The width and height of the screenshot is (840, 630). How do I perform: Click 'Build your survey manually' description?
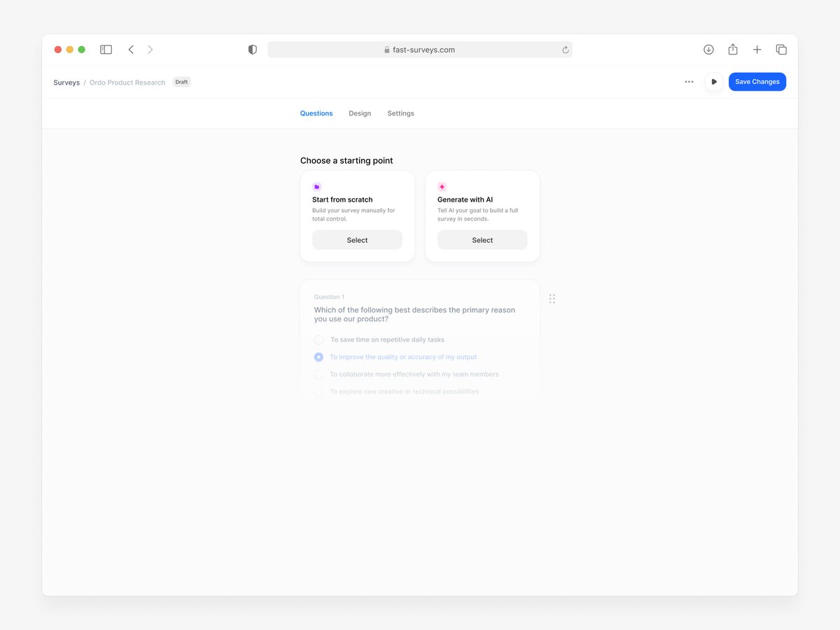click(x=353, y=214)
